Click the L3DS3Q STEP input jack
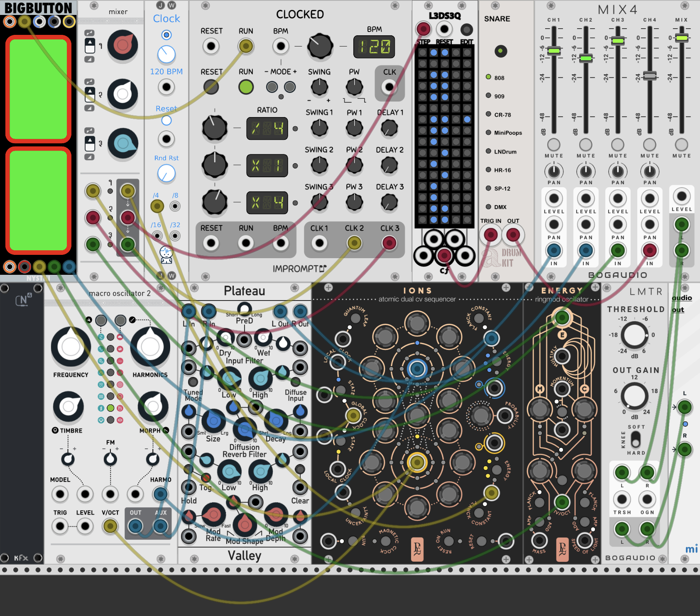The height and width of the screenshot is (616, 700). 423,29
